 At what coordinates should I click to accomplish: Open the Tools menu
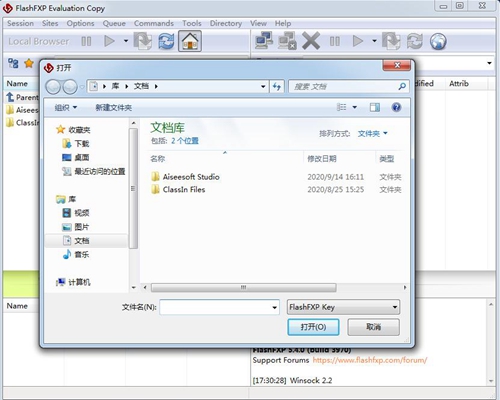(192, 23)
